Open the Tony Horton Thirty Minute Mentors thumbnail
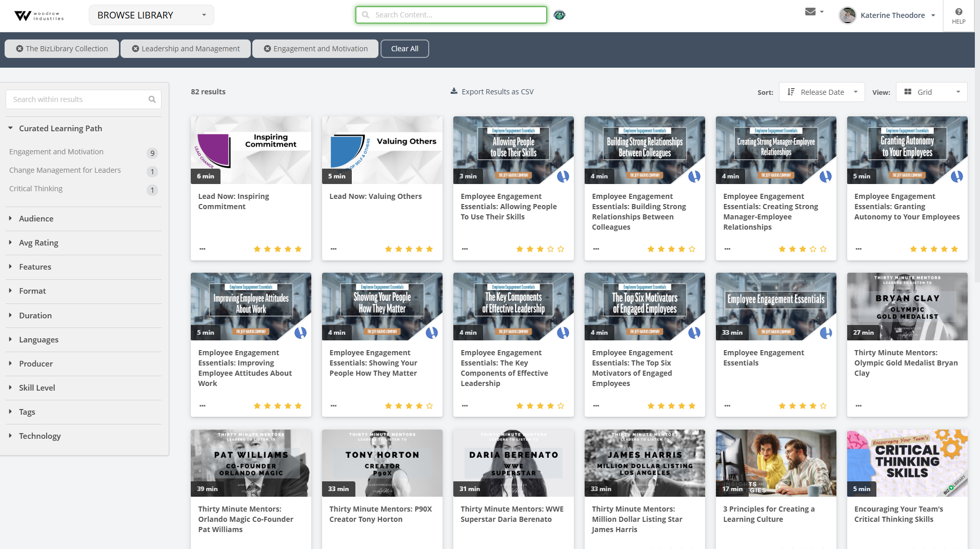This screenshot has height=549, width=980. [382, 462]
